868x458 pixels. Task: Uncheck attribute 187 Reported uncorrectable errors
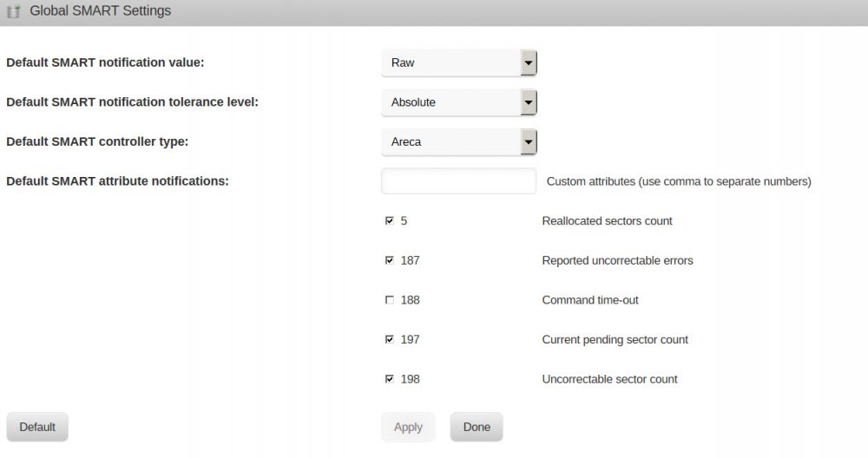pyautogui.click(x=390, y=260)
